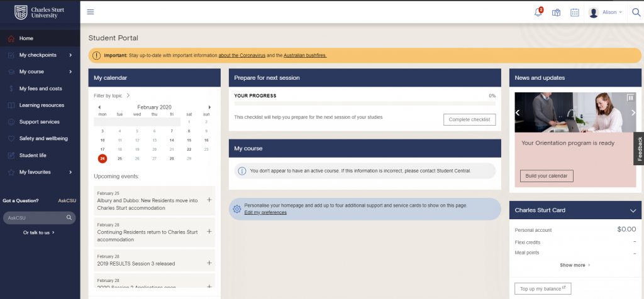Add Albury and Dubbo event with plus

(x=209, y=200)
